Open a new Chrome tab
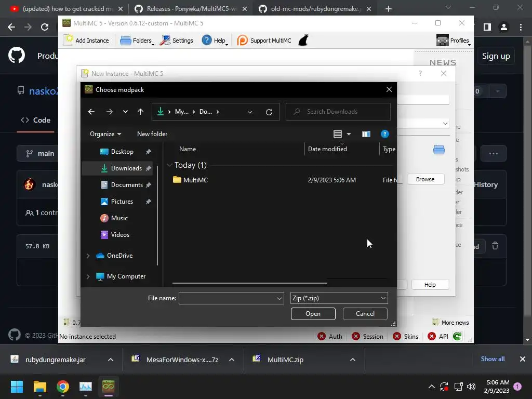Image resolution: width=532 pixels, height=399 pixels. coord(389,9)
